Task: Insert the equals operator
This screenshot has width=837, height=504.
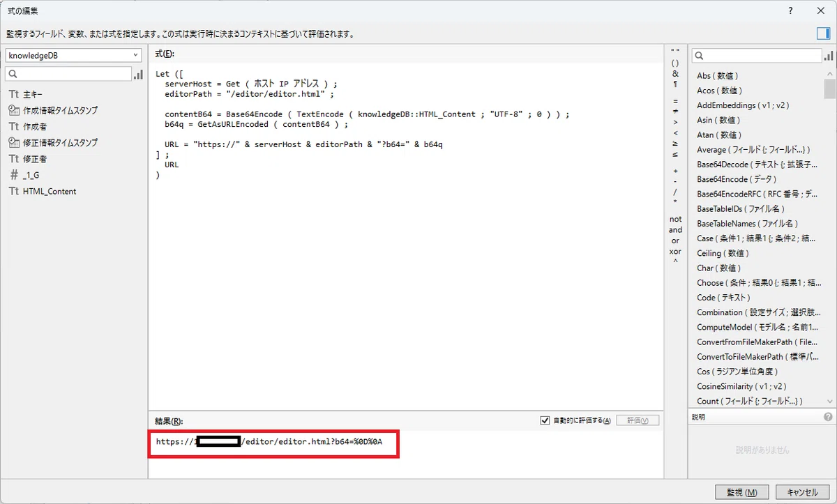Action: pos(675,100)
